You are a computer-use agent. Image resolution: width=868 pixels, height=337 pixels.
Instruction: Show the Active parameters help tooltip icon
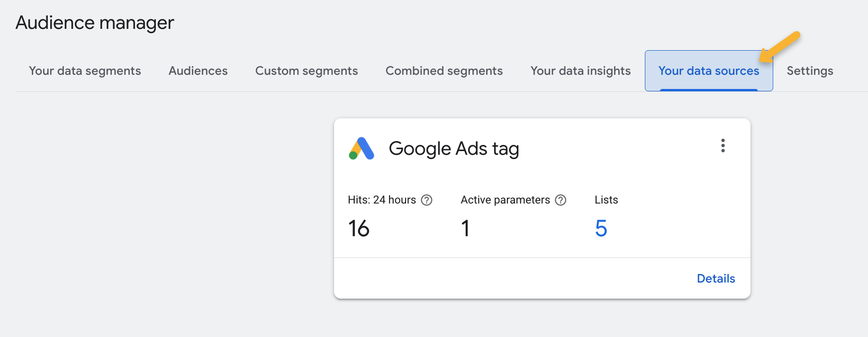[x=561, y=200]
